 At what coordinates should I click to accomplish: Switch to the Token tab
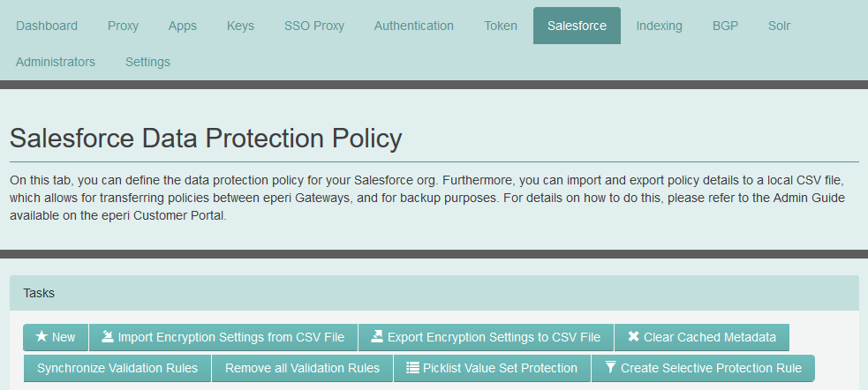pyautogui.click(x=501, y=26)
